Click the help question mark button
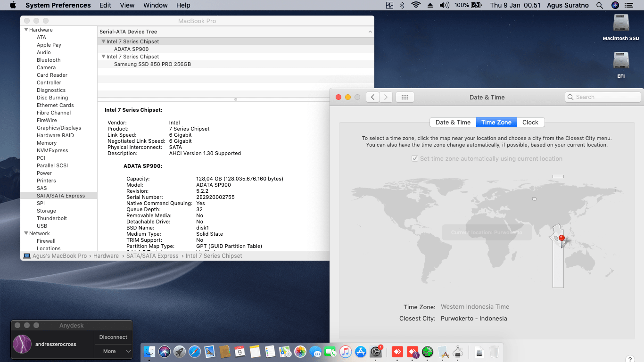This screenshot has width=644, height=362. click(629, 360)
